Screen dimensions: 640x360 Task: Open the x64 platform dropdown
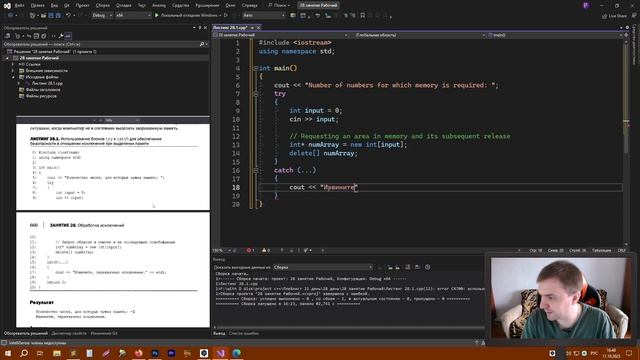(133, 16)
